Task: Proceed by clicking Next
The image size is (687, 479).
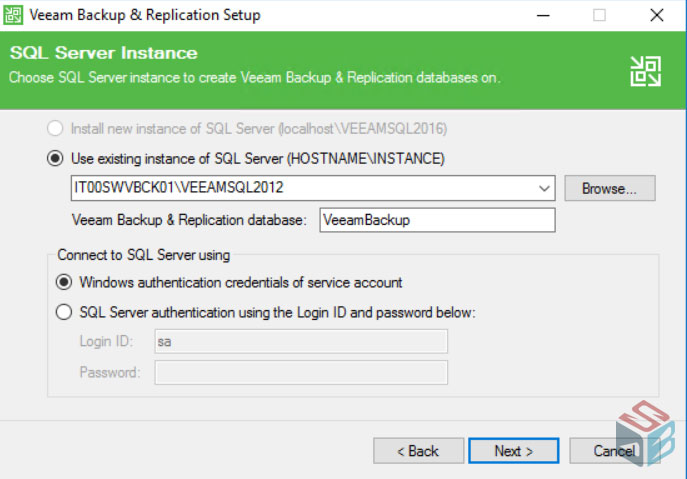Action: coord(513,451)
